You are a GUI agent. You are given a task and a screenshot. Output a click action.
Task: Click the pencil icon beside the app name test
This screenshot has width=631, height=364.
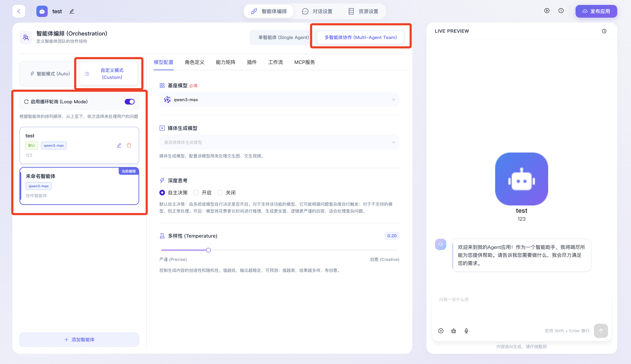click(x=72, y=11)
